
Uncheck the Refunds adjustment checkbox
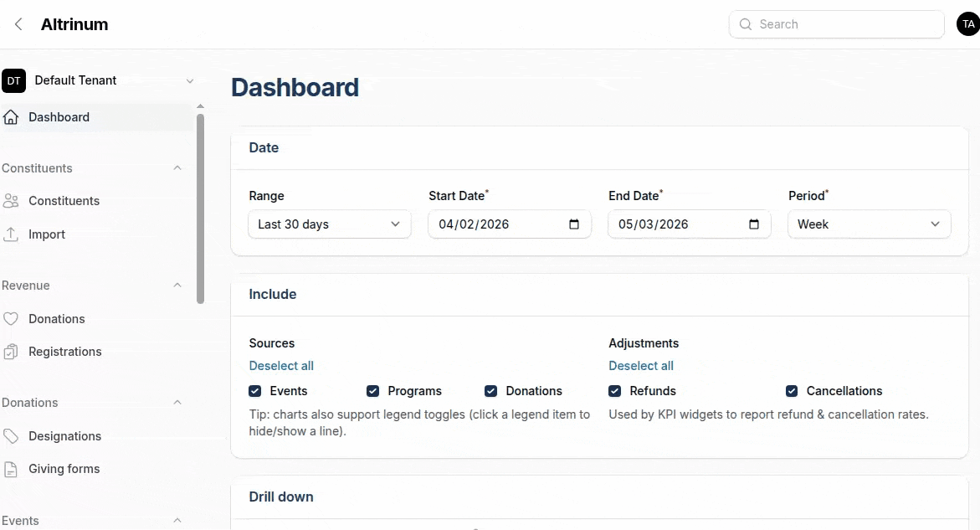[x=615, y=391]
